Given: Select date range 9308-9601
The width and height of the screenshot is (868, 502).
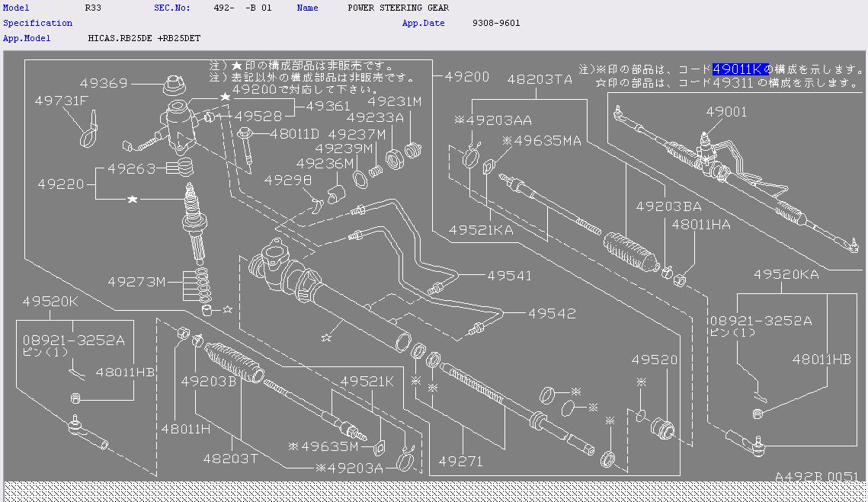Looking at the screenshot, I should (496, 24).
